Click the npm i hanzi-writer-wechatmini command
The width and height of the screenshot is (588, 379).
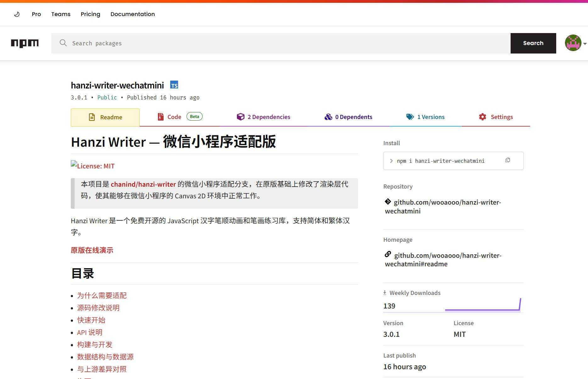tap(440, 161)
